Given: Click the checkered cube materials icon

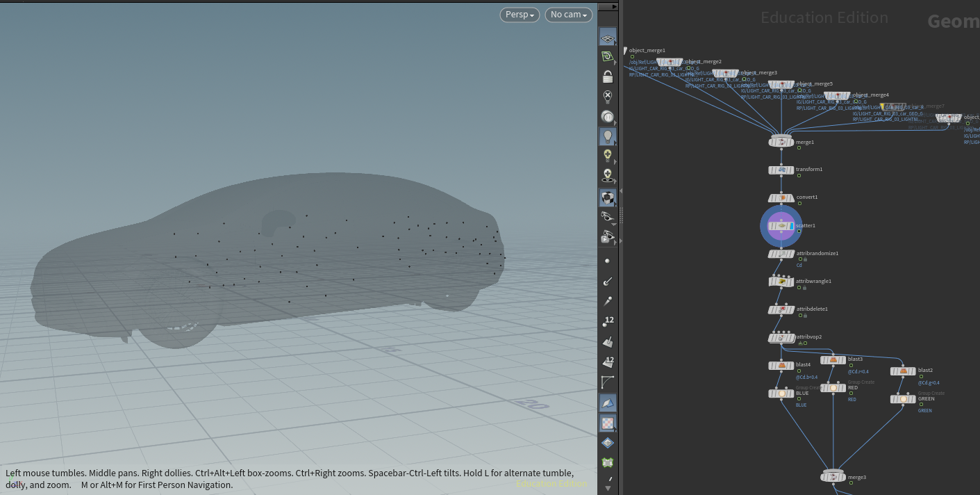Looking at the screenshot, I should (x=608, y=197).
